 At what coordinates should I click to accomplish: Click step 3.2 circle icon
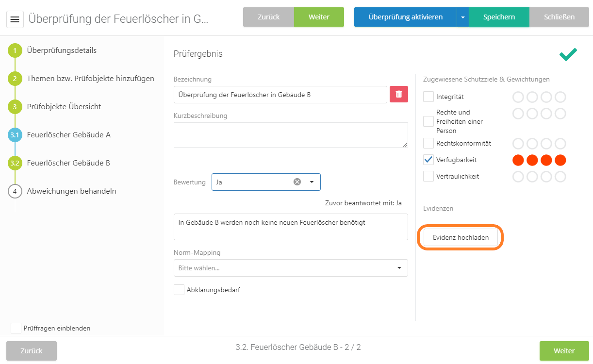[x=15, y=163]
